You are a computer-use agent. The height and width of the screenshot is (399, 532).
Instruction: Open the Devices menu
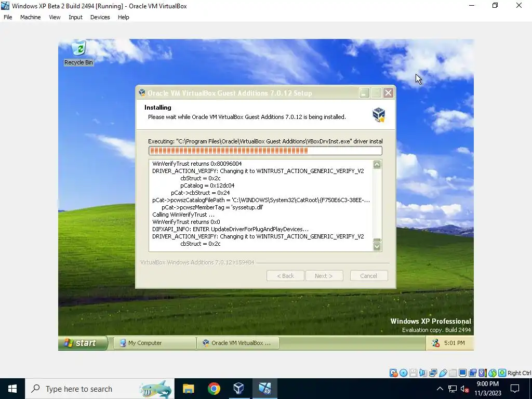click(x=100, y=17)
